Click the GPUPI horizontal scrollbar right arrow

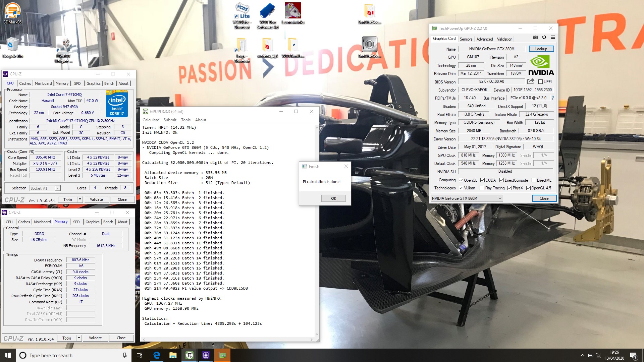[x=312, y=340]
